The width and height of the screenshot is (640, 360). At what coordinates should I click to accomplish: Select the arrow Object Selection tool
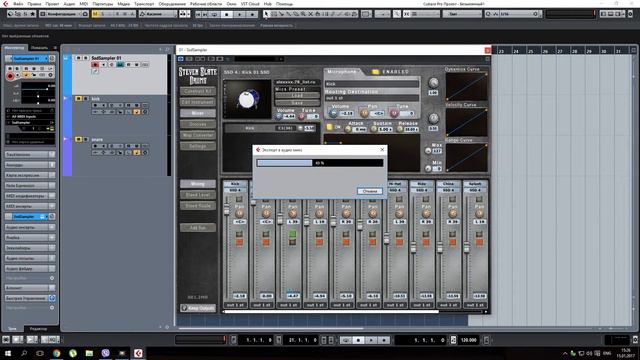(x=266, y=14)
